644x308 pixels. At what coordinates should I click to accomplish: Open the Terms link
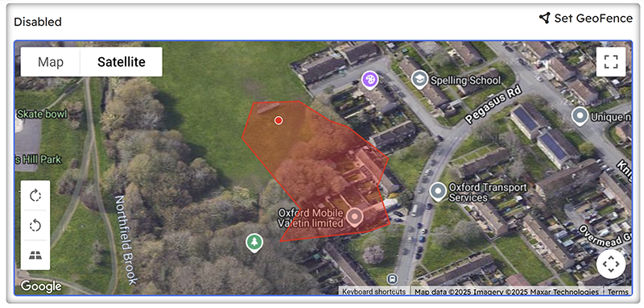point(618,292)
